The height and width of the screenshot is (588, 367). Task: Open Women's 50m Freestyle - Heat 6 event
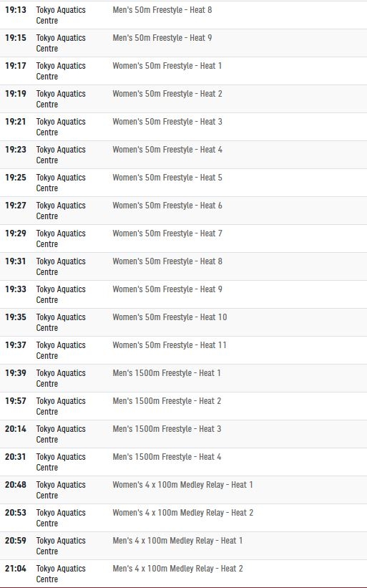coord(167,206)
